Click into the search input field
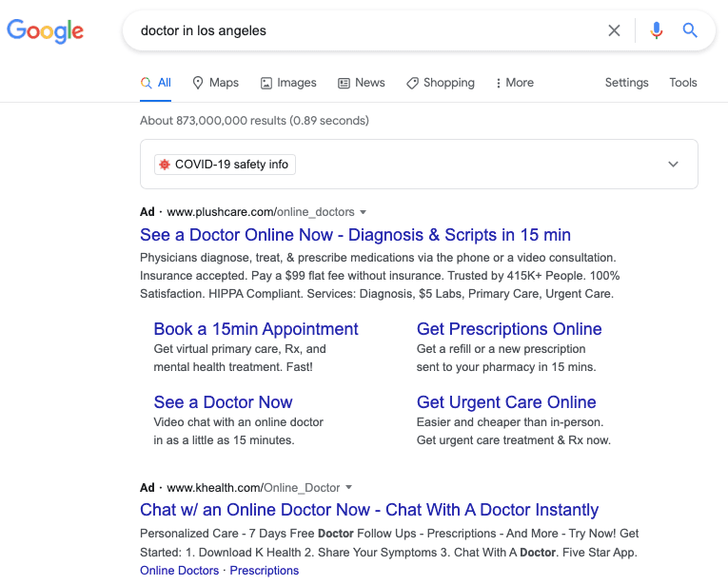 [x=362, y=30]
